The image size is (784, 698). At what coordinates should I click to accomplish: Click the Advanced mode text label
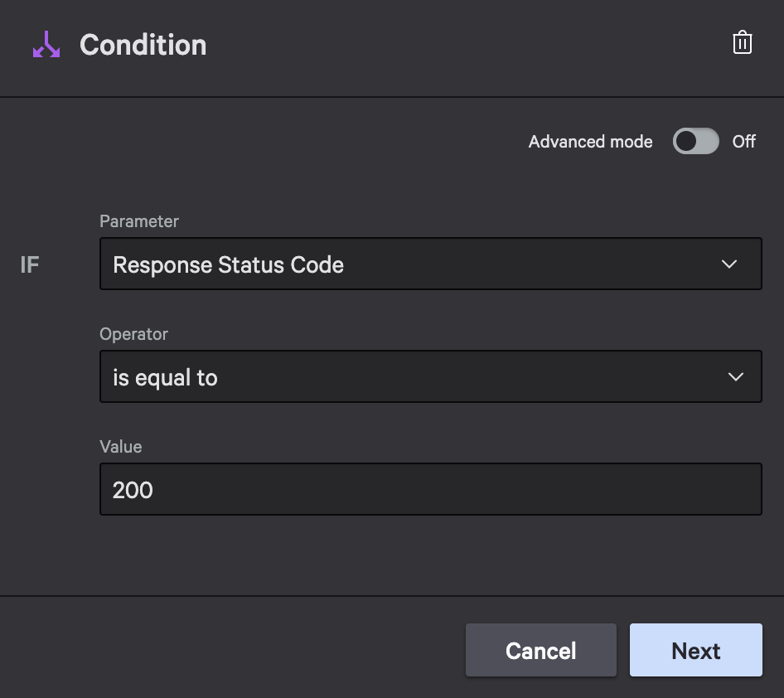(x=590, y=141)
